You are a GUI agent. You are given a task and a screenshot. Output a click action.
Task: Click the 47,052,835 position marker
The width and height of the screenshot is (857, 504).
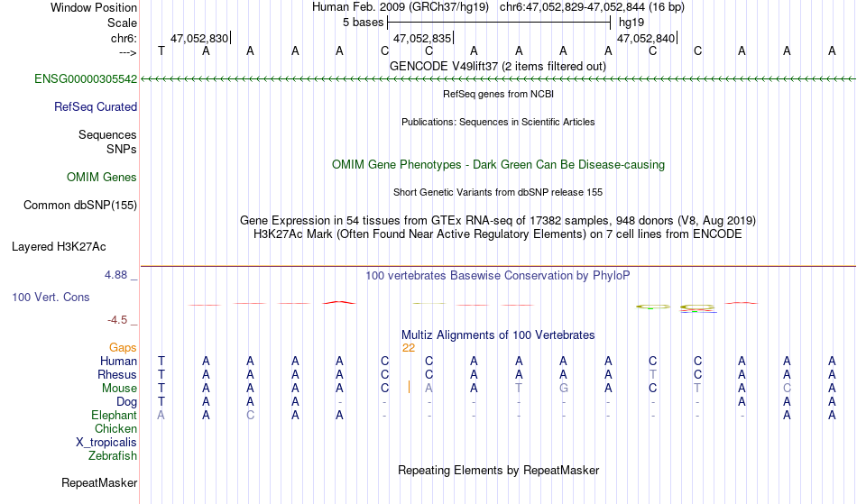point(422,38)
